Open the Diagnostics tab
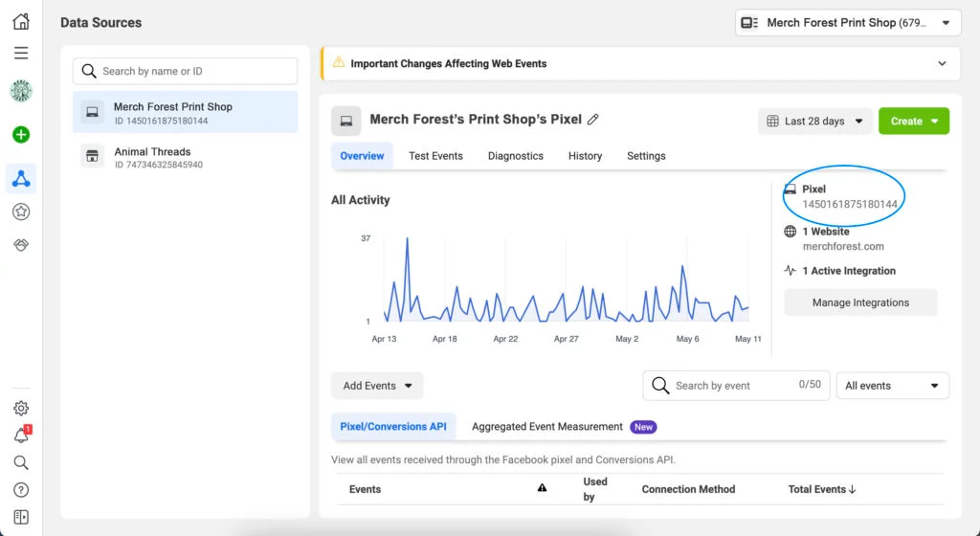The image size is (980, 536). click(x=516, y=156)
